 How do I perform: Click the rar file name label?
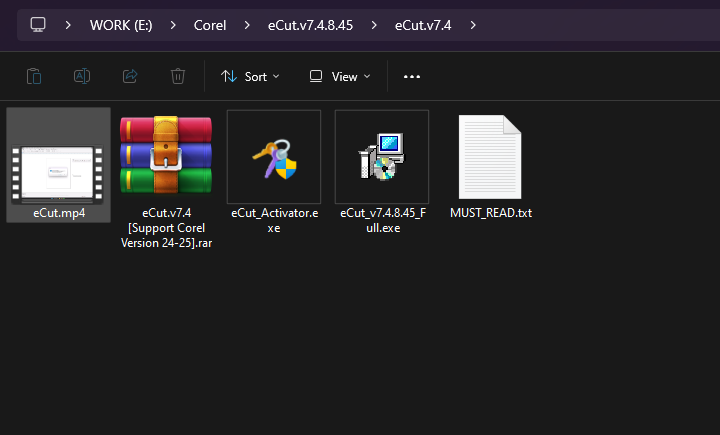(x=166, y=228)
